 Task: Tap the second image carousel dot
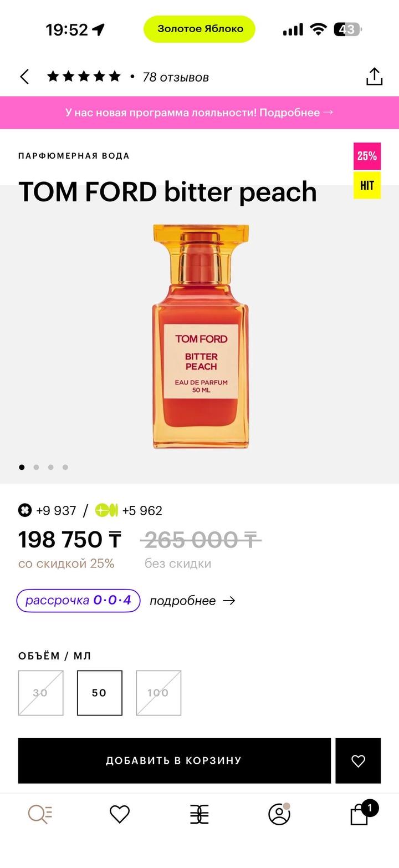pos(36,467)
